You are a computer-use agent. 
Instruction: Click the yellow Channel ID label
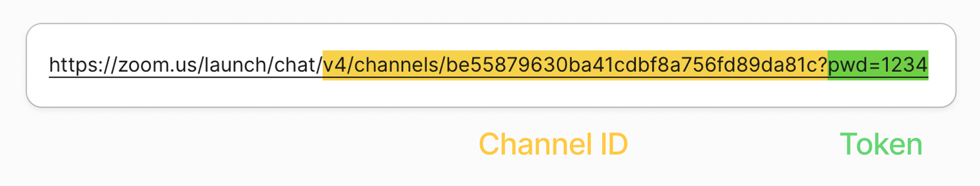[553, 144]
